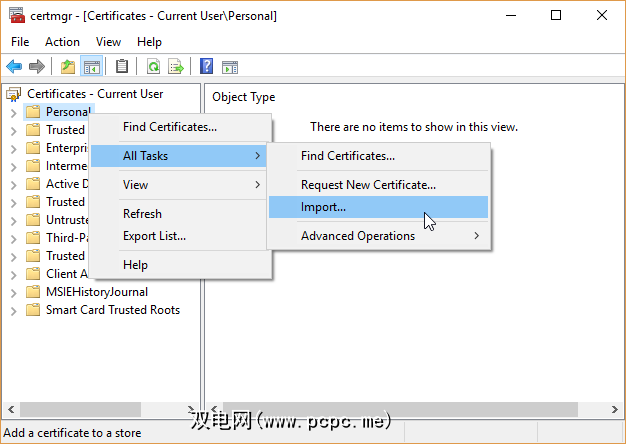Expand the Intermediate tree node chevron
This screenshot has height=444, width=626.
14,167
